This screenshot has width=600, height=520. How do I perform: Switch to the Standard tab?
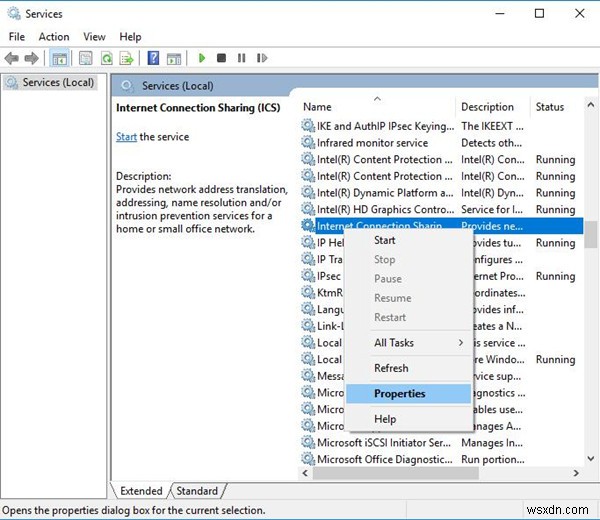(197, 491)
